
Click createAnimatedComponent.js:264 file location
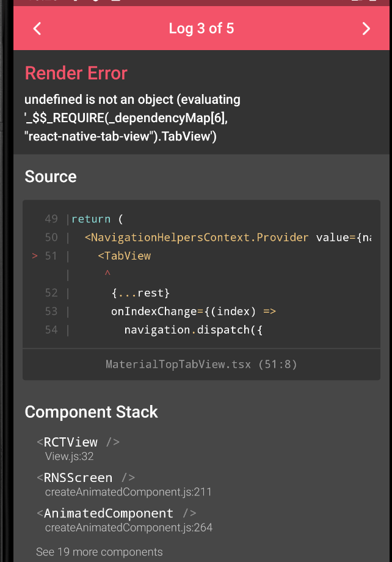pos(128,527)
